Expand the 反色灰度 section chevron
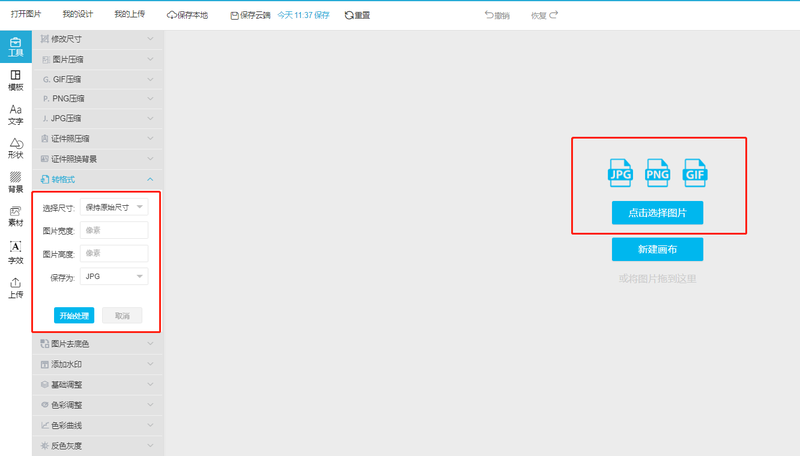 [150, 446]
